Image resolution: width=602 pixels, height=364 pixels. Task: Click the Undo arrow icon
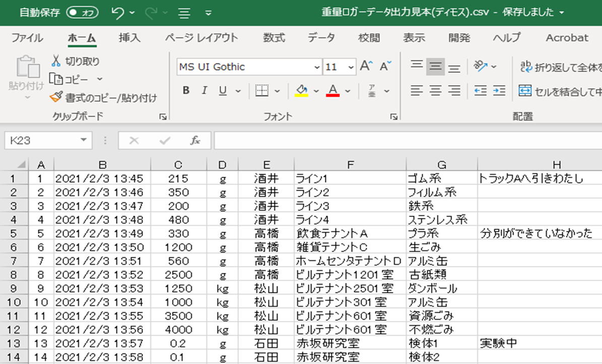coord(117,13)
